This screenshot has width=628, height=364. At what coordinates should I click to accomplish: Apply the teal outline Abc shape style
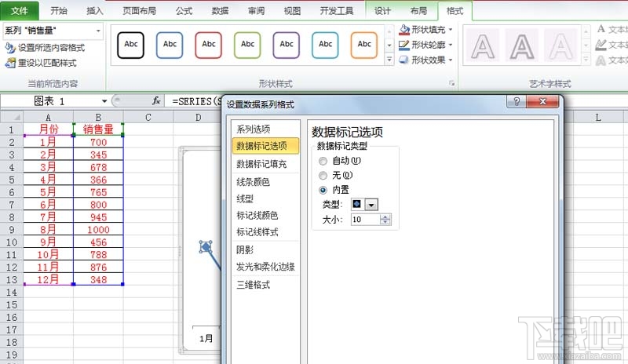325,45
